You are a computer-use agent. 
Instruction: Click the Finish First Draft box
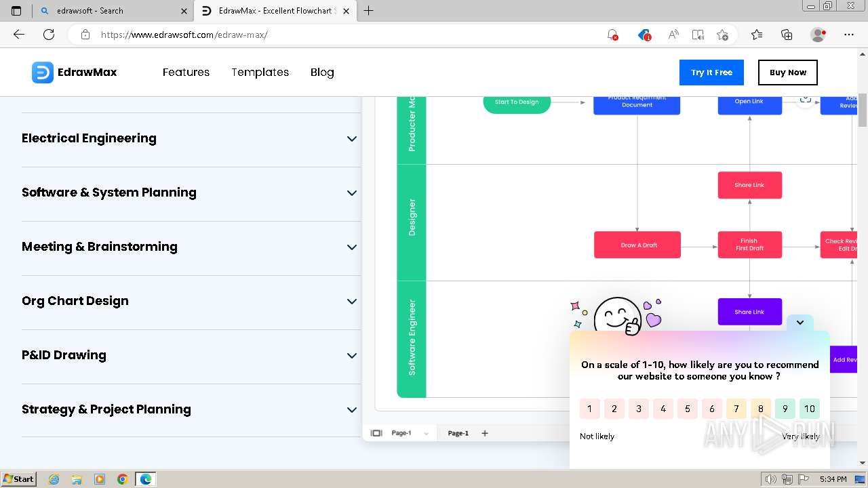750,245
